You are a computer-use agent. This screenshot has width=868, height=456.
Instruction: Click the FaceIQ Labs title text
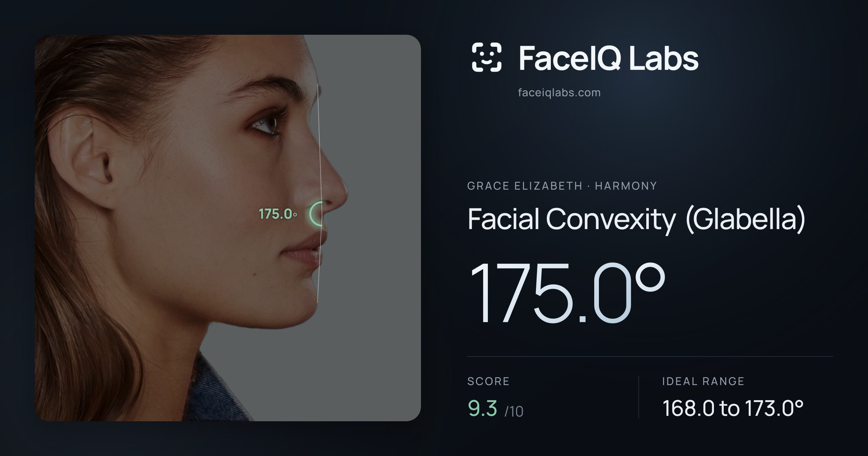click(x=608, y=58)
